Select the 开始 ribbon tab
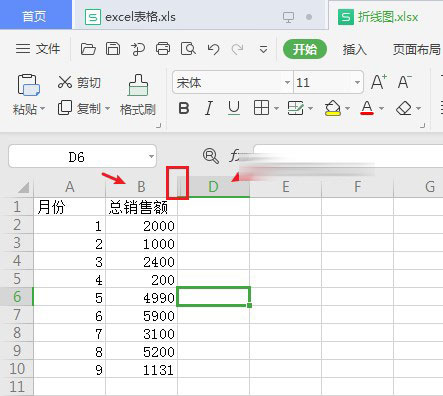The image size is (443, 396). pos(305,49)
